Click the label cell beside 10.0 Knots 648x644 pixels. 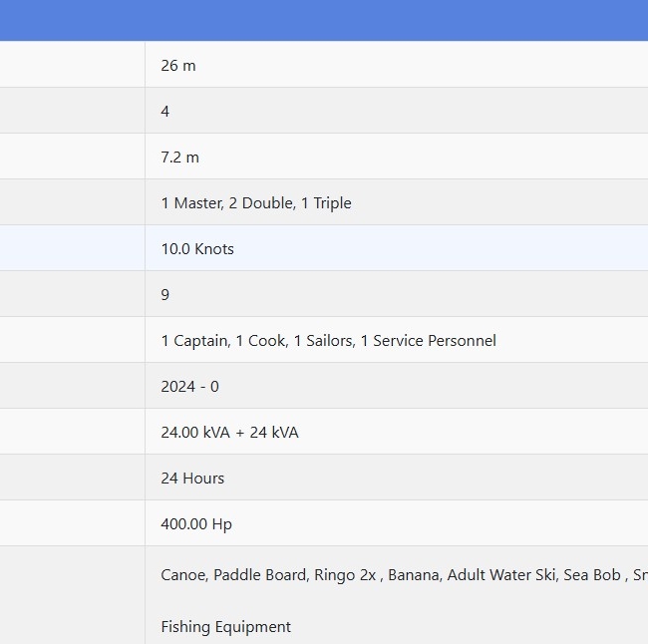coord(72,249)
